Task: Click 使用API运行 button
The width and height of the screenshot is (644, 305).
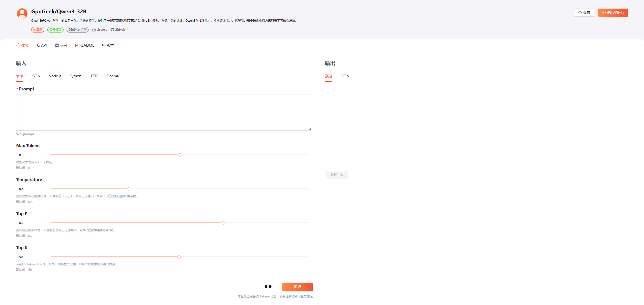Action: [x=613, y=13]
